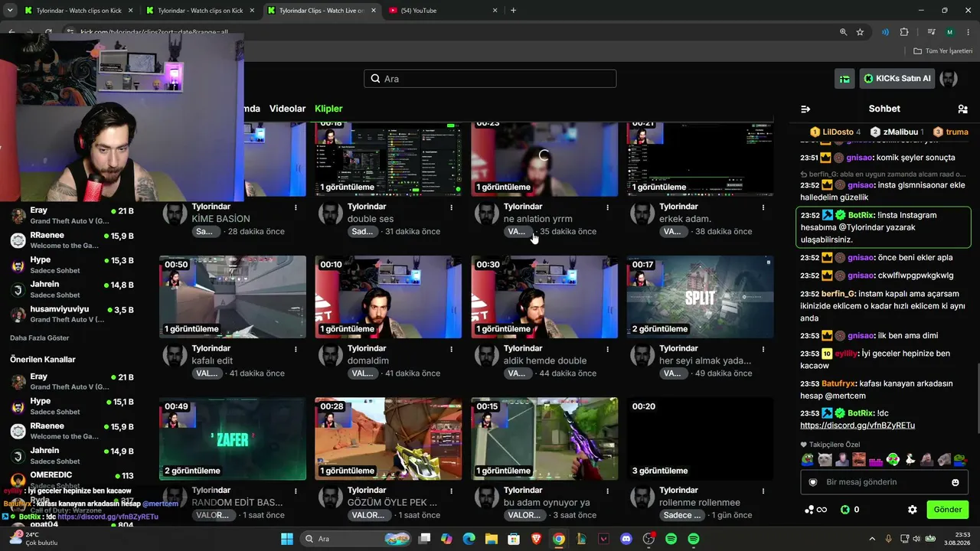Click the category tag under 'double ses'
The width and height of the screenshot is (980, 551).
[363, 232]
